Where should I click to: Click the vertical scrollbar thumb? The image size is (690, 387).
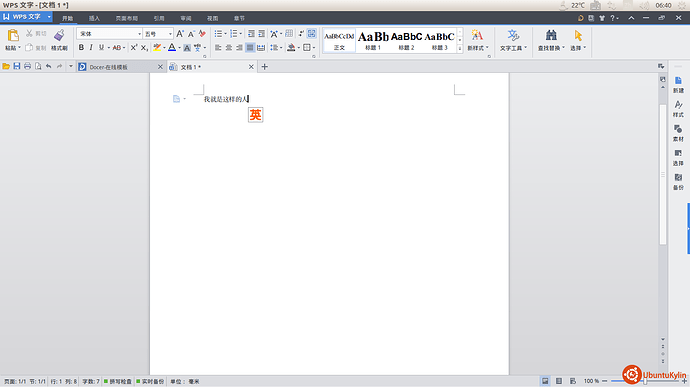[663, 174]
